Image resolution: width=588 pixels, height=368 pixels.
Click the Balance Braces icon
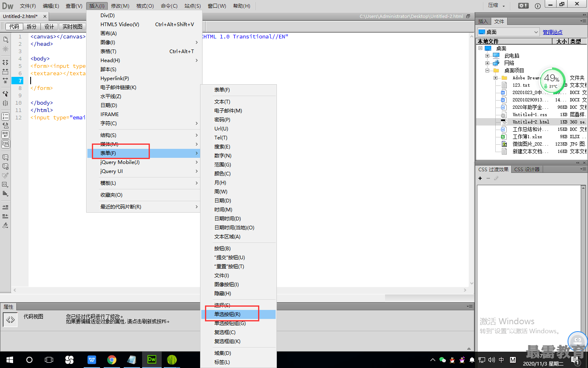click(5, 103)
